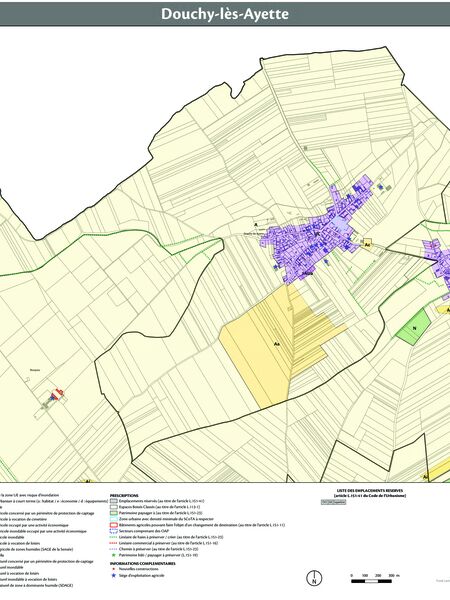Click the cyan 'Zone urbaine avec densité minimale' swatch
Viewport: 450px width, 600px height.
pos(114,519)
